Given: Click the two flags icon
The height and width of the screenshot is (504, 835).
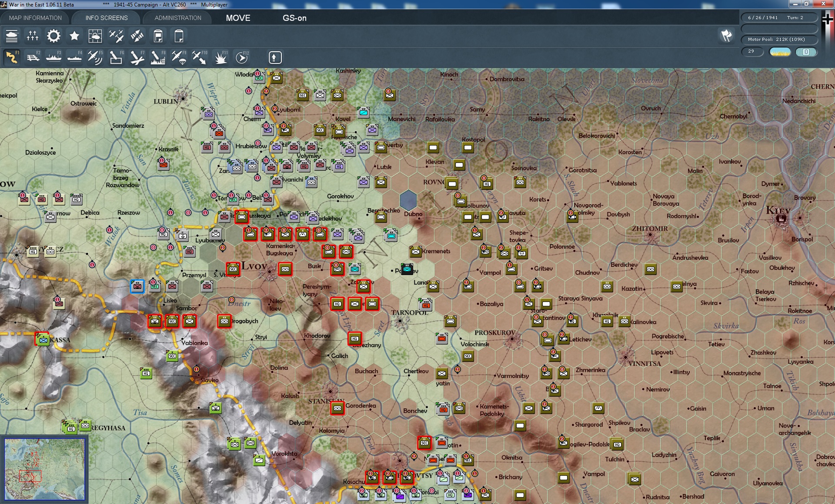Looking at the screenshot, I should (x=726, y=36).
